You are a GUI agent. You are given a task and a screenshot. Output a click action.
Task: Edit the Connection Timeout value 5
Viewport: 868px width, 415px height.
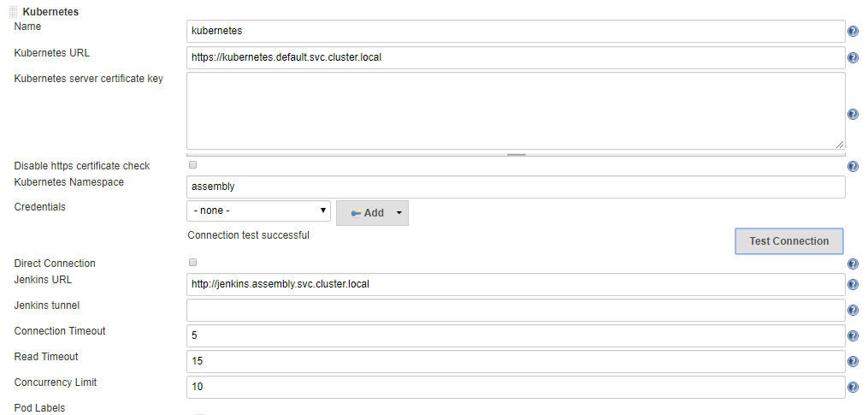click(x=516, y=335)
